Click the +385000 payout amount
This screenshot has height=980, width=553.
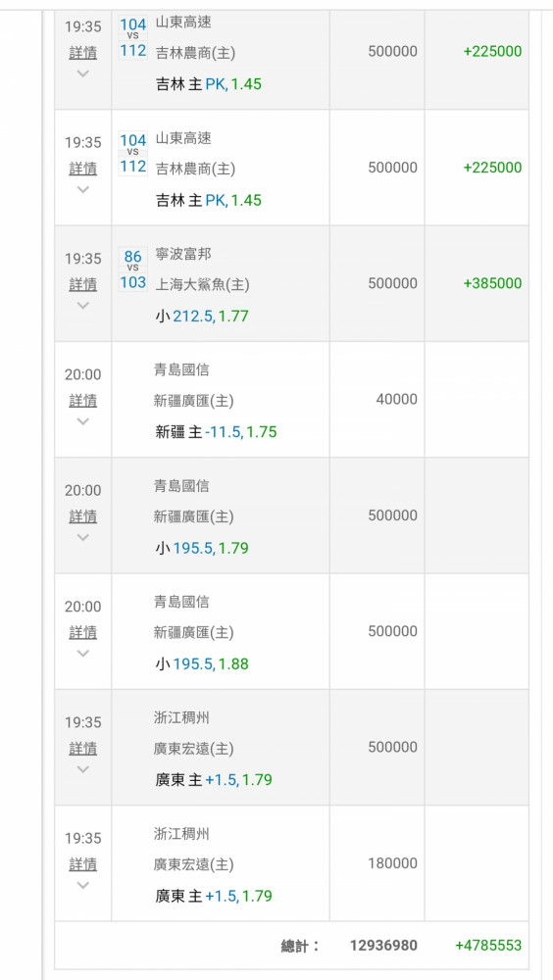pos(492,283)
